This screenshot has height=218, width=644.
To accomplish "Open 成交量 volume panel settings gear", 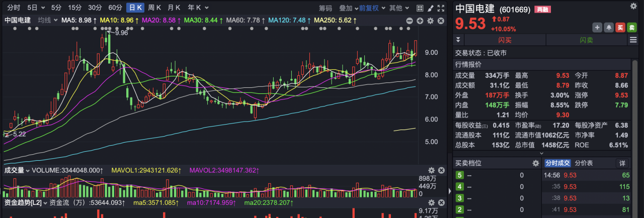I will [431, 170].
